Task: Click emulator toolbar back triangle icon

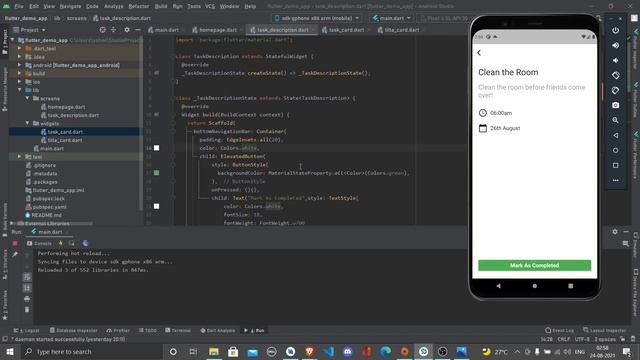Action: click(616, 135)
